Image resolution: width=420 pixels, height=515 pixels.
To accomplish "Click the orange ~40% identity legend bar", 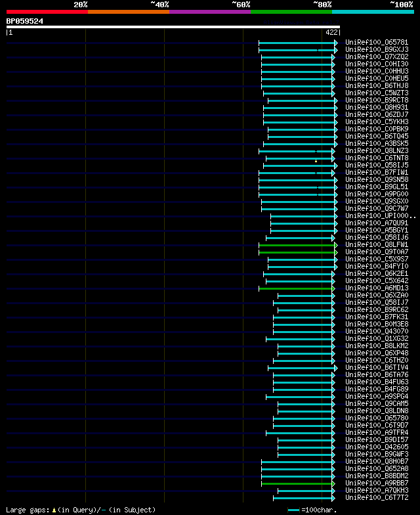I will (129, 12).
